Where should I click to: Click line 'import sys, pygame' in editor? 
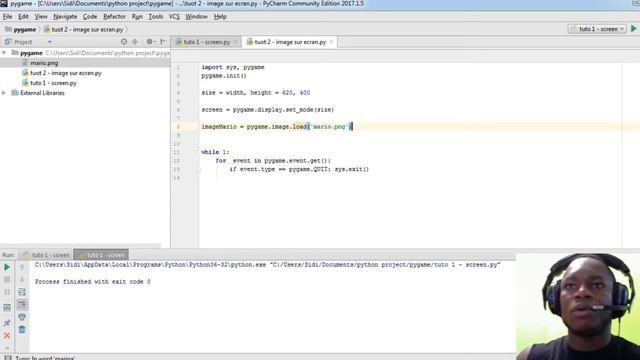coord(233,67)
